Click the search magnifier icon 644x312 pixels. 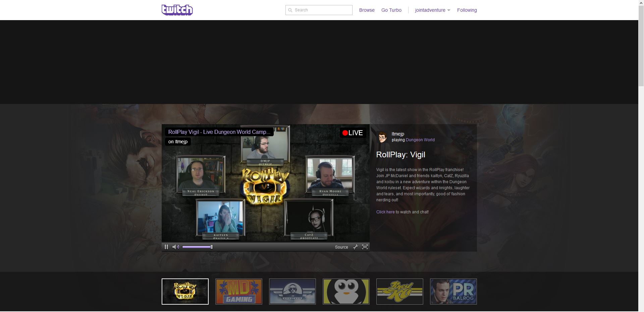click(x=290, y=10)
